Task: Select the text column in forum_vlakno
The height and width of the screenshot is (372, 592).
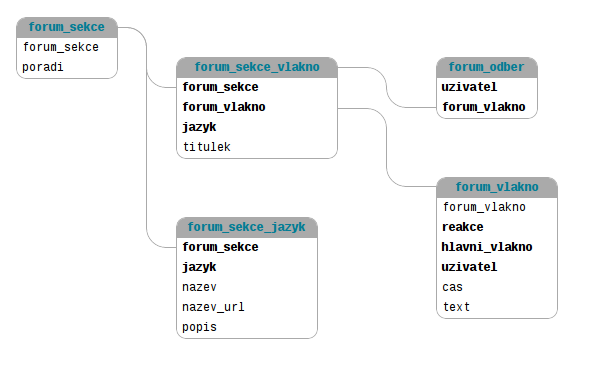Action: click(x=456, y=307)
